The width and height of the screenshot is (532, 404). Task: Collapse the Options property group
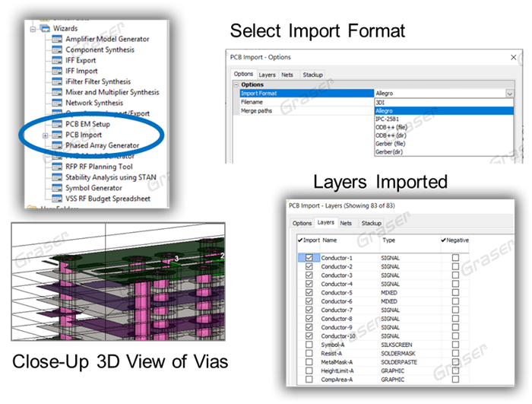[x=236, y=84]
